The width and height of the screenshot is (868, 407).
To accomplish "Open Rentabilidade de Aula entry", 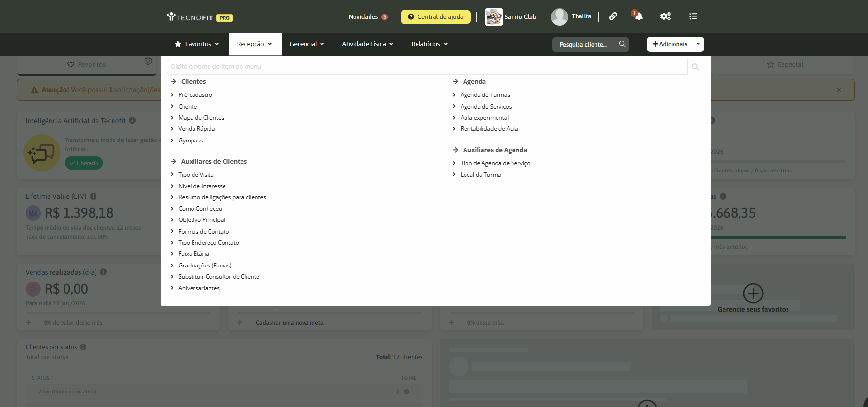I will (x=489, y=129).
